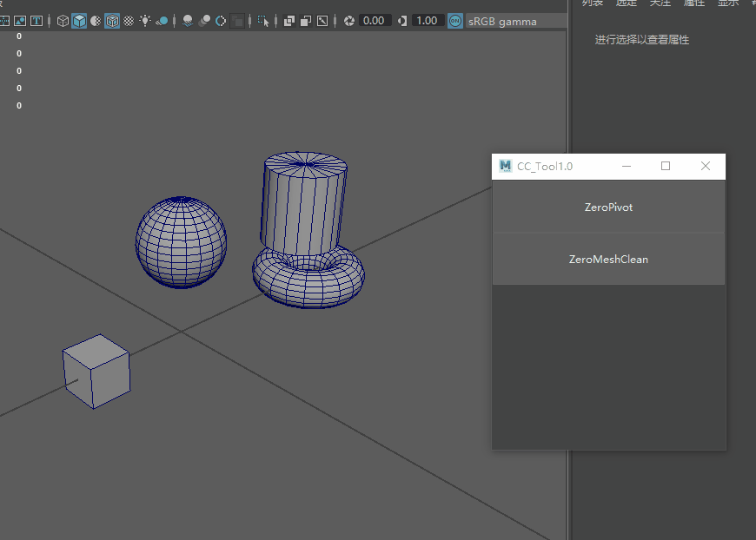Click the gamma contrast icon
Image resolution: width=756 pixels, height=540 pixels.
(x=401, y=21)
